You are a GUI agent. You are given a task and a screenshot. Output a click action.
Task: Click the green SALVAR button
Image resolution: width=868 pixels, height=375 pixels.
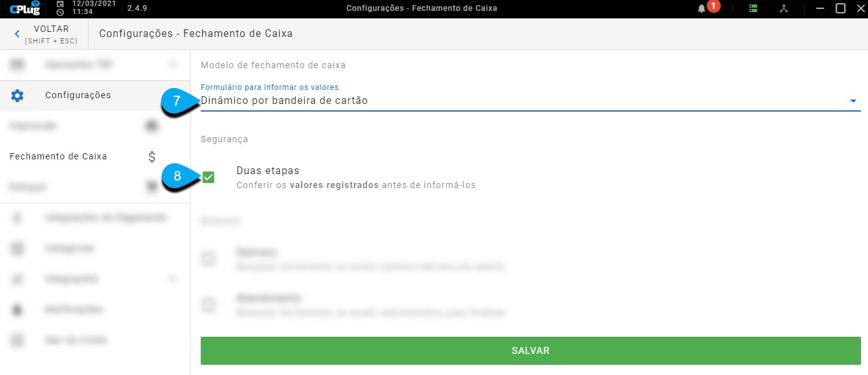tap(530, 351)
